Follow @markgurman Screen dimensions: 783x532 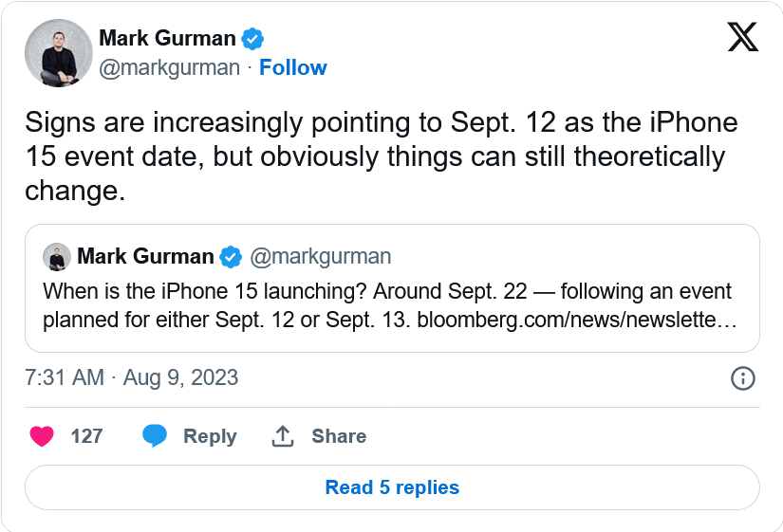(293, 67)
